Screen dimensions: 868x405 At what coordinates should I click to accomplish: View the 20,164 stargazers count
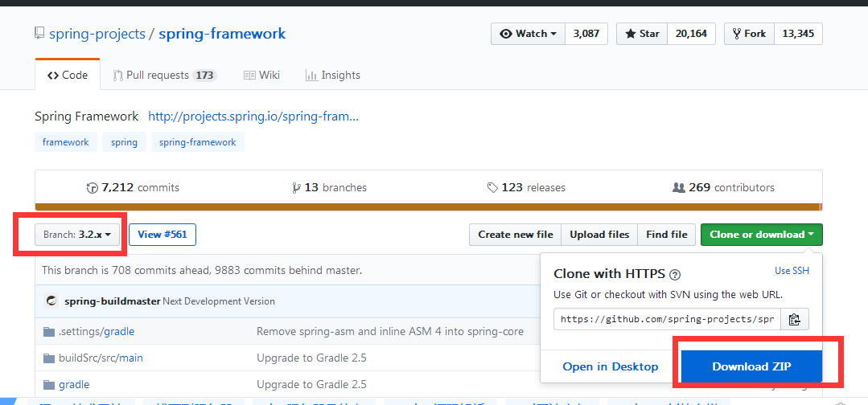[691, 34]
